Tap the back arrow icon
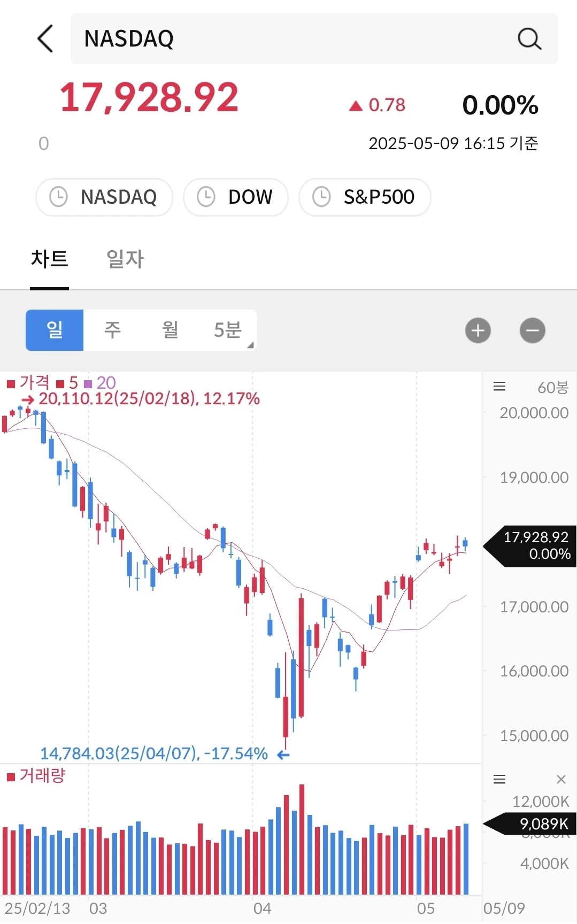 (45, 38)
